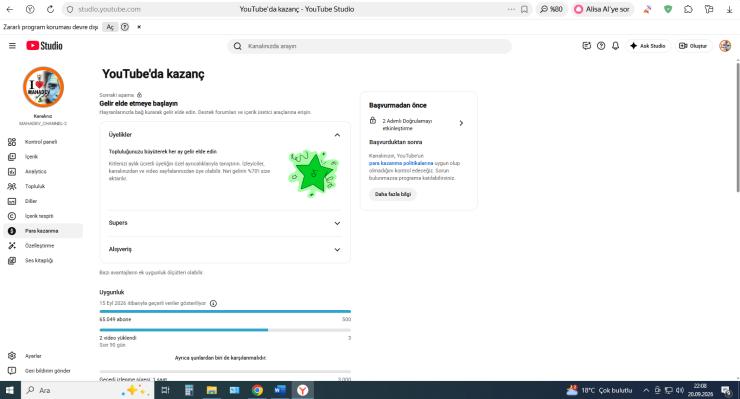Collapse the Üyelikler section chevron
Viewport: 740px width, 399px height.
tap(337, 135)
